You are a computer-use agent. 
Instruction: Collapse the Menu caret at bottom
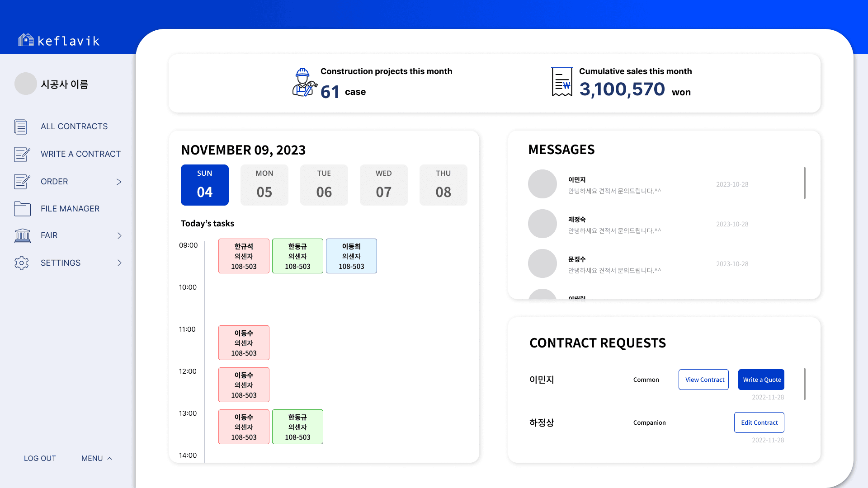point(109,458)
